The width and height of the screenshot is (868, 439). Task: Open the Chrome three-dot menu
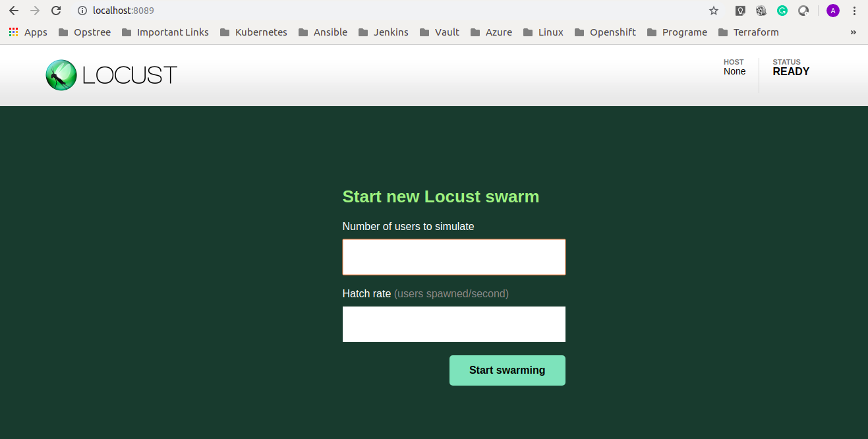pos(855,11)
